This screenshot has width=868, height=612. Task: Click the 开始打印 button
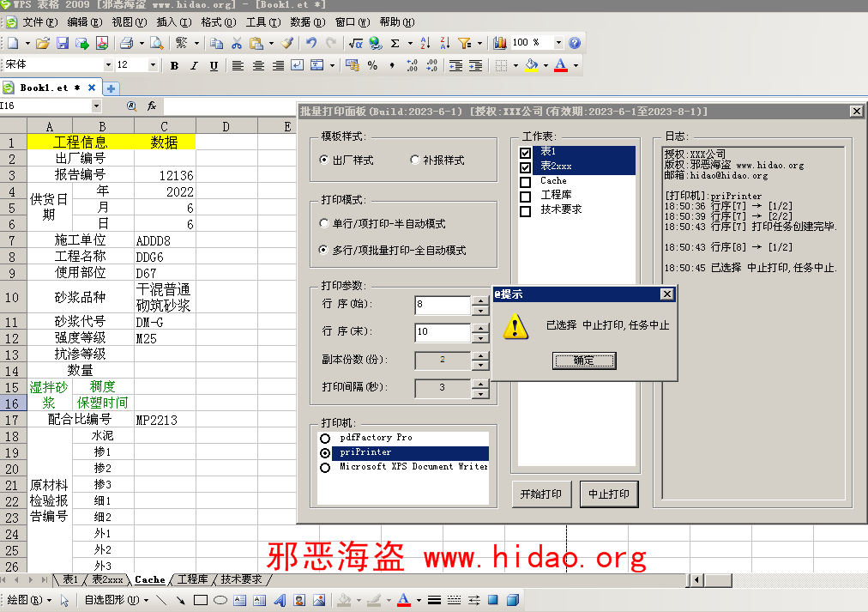point(541,494)
